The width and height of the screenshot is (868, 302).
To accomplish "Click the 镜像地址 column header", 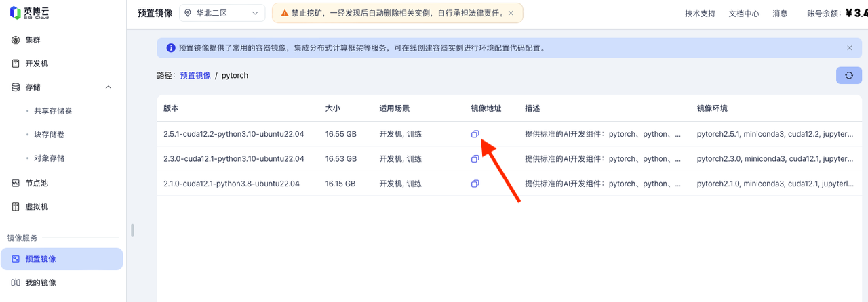I will pos(486,108).
